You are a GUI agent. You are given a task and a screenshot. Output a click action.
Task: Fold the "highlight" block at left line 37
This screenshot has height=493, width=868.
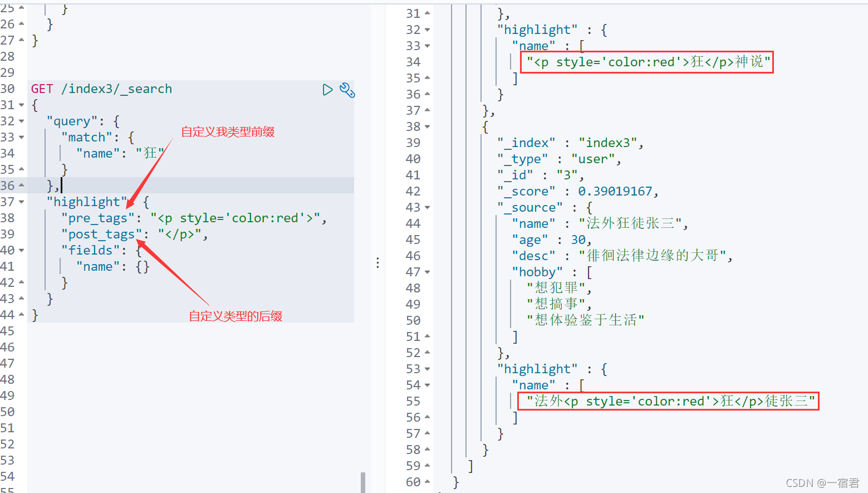(22, 202)
